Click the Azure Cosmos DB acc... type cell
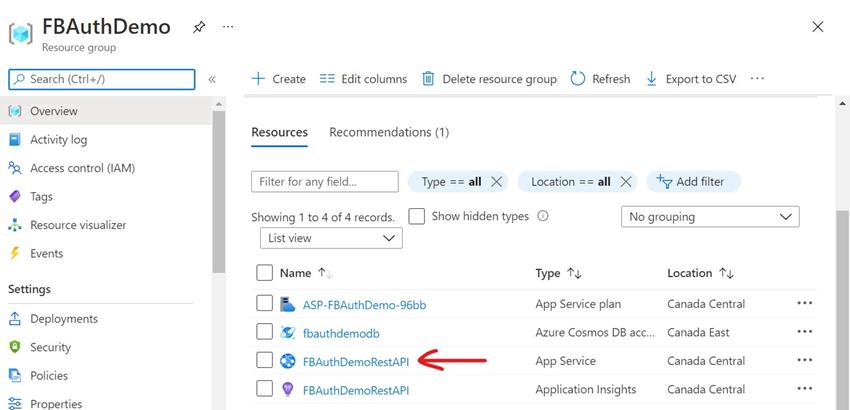The height and width of the screenshot is (410, 850). (x=595, y=332)
